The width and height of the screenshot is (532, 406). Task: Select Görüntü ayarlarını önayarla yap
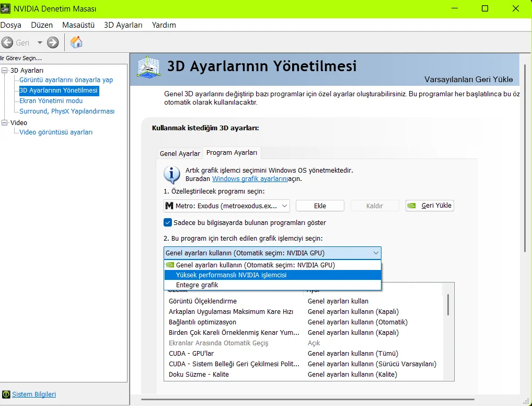[66, 80]
